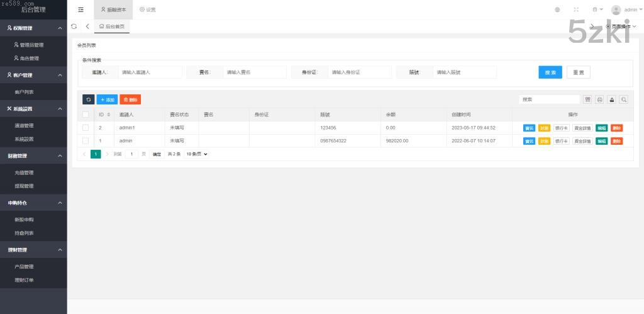Select the checkbox for row ID 1
The height and width of the screenshot is (314, 644).
(x=86, y=141)
